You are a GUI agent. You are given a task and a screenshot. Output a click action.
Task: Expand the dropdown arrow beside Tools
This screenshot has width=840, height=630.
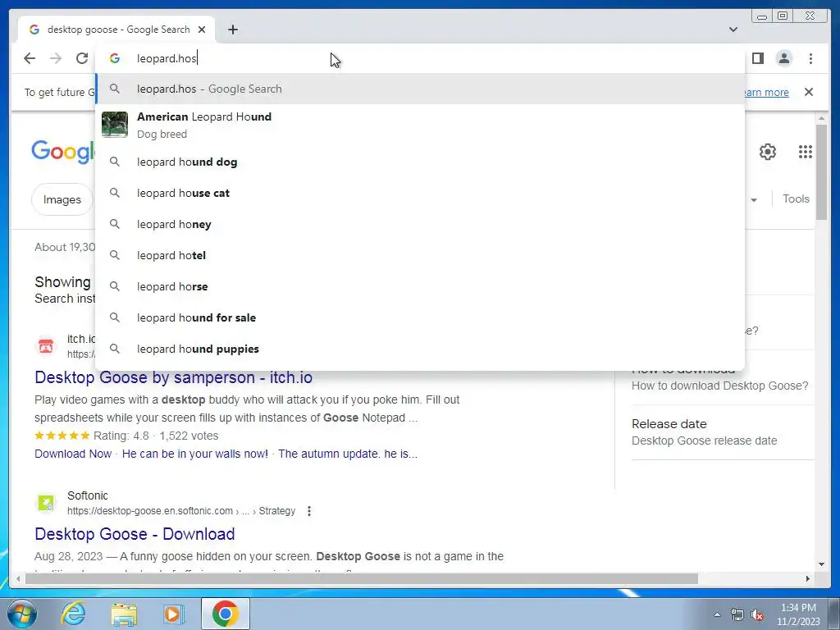tap(754, 200)
